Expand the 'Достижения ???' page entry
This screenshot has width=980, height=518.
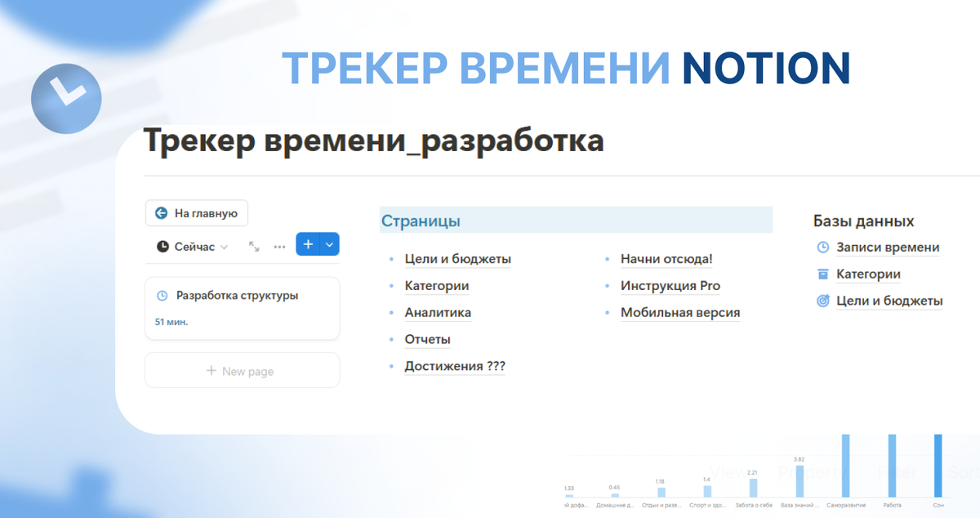(x=455, y=365)
